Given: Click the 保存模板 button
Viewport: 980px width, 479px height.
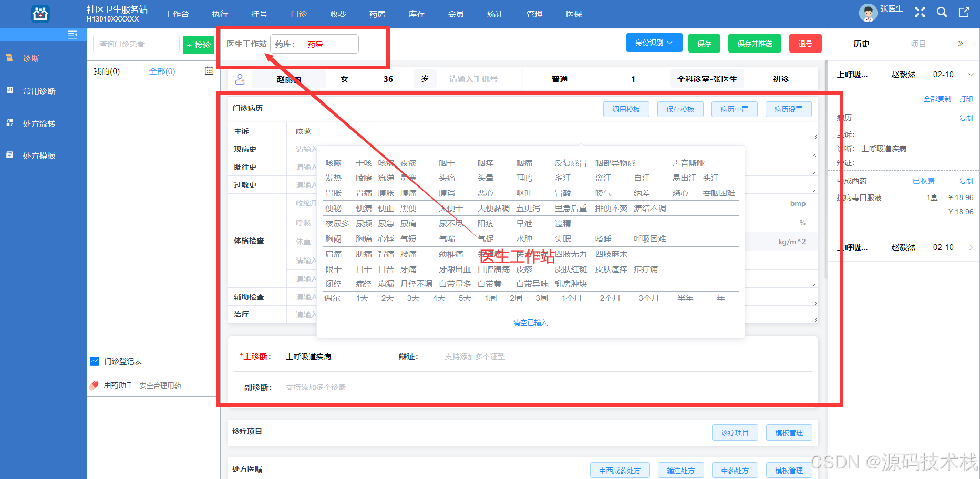Looking at the screenshot, I should (x=680, y=109).
